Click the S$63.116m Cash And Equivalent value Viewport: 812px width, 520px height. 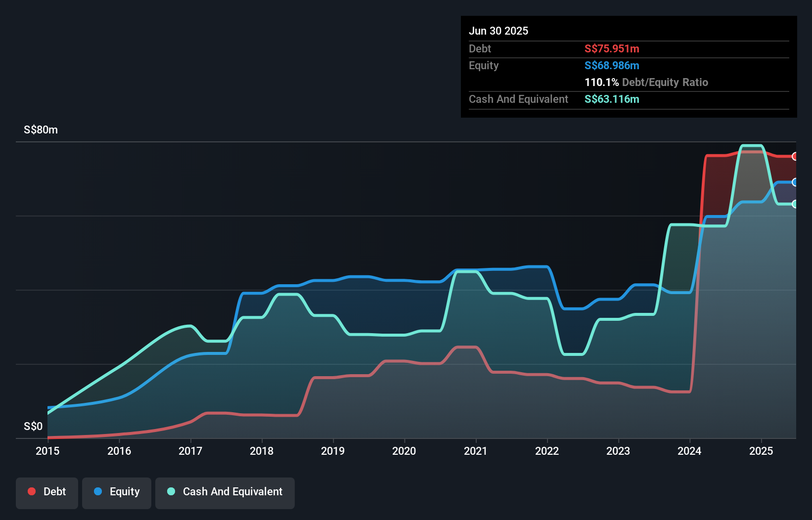pos(612,99)
